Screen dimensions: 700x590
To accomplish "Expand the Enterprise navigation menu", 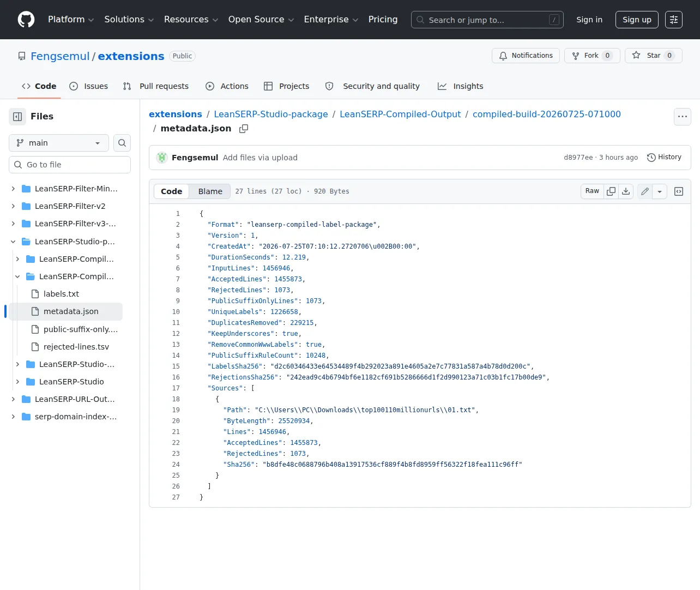I will point(331,20).
